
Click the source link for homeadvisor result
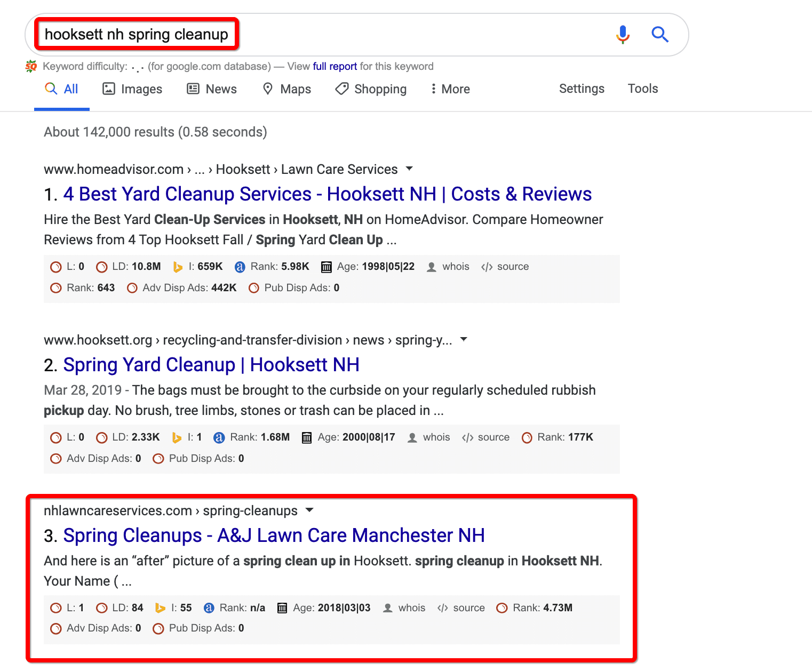click(505, 267)
